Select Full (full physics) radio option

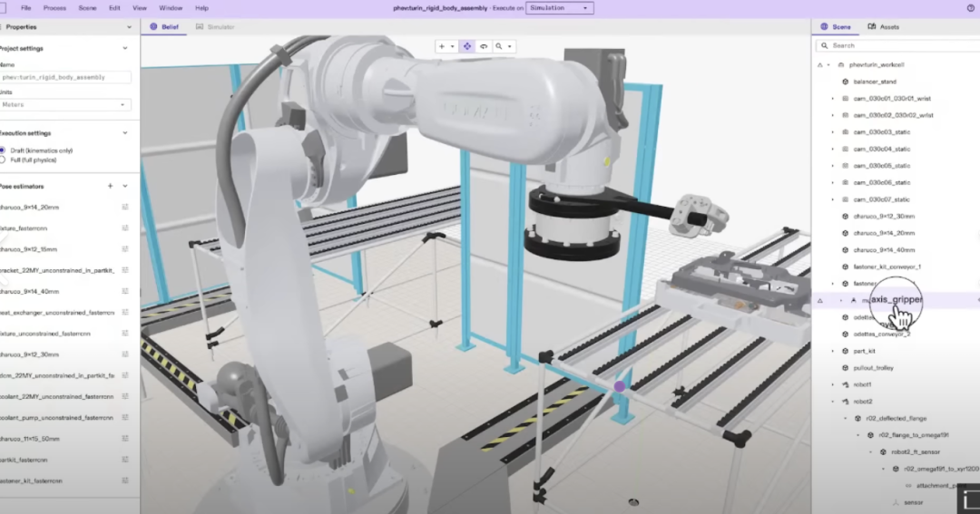pyautogui.click(x=3, y=160)
